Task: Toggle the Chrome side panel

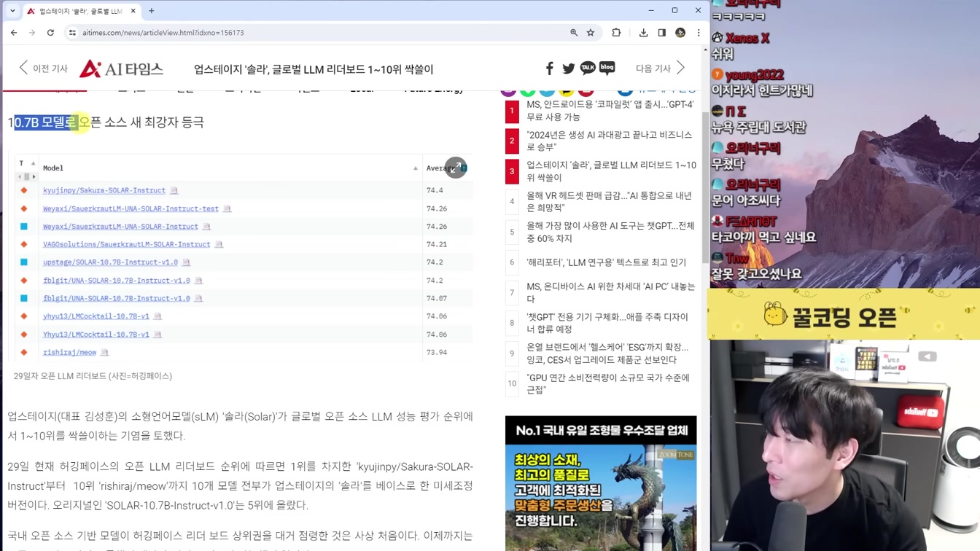Action: (x=662, y=33)
